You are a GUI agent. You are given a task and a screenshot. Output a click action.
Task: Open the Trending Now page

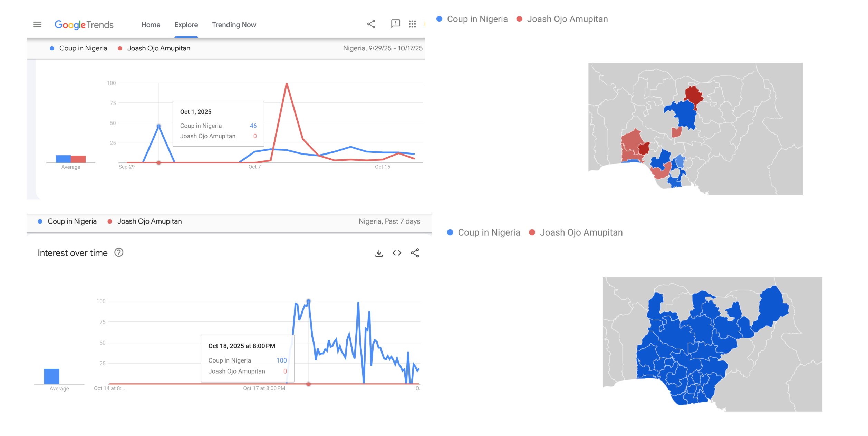[234, 25]
